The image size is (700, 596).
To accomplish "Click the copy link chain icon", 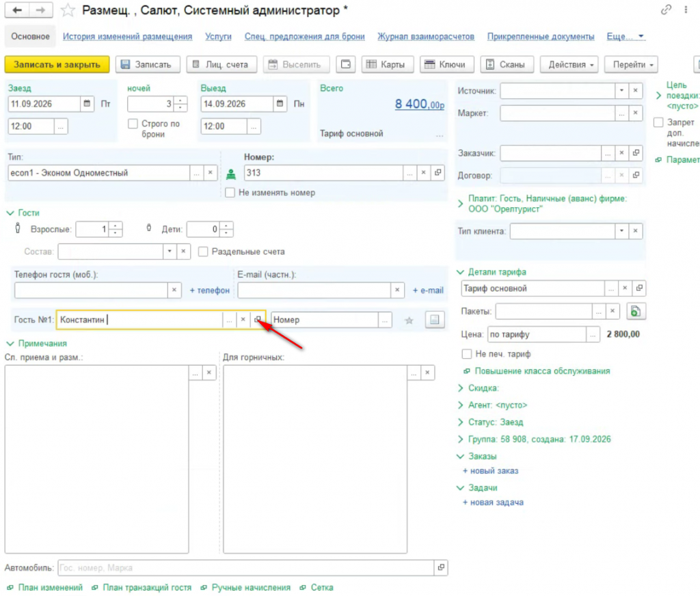I will pos(666,10).
